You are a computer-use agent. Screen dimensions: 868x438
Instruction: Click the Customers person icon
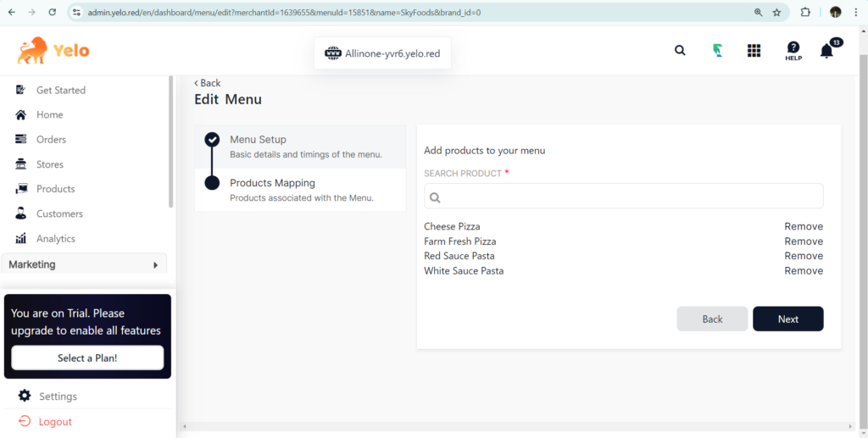[x=20, y=213]
